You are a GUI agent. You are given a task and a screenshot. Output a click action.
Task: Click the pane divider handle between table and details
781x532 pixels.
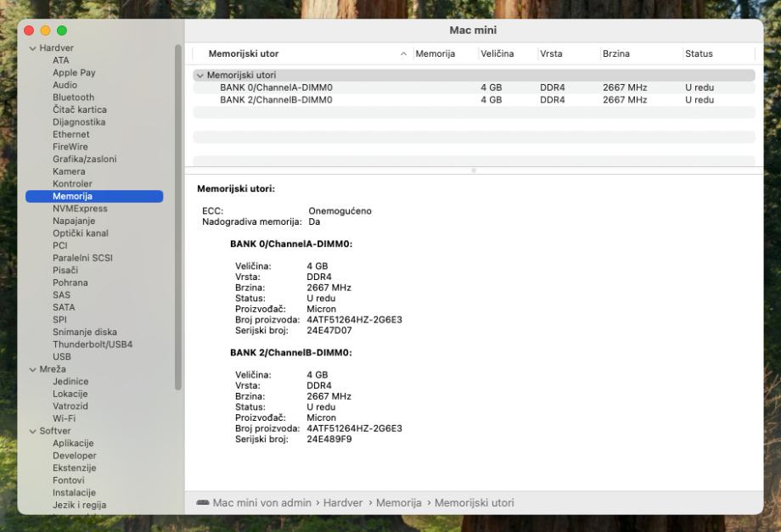tap(474, 171)
